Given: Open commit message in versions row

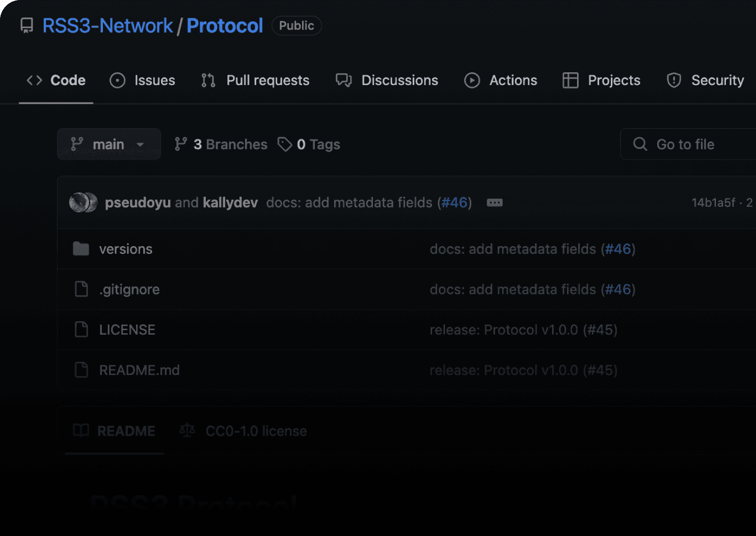Looking at the screenshot, I should tap(513, 249).
